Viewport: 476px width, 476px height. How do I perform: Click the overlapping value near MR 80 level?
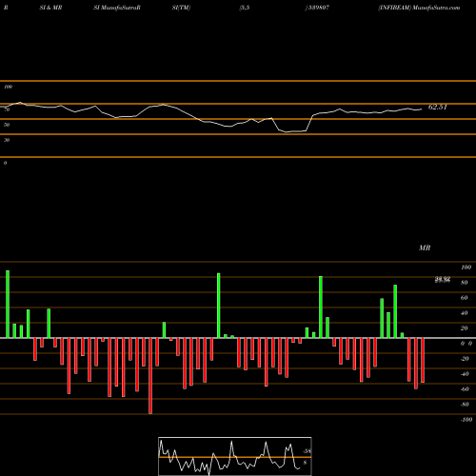click(x=443, y=280)
